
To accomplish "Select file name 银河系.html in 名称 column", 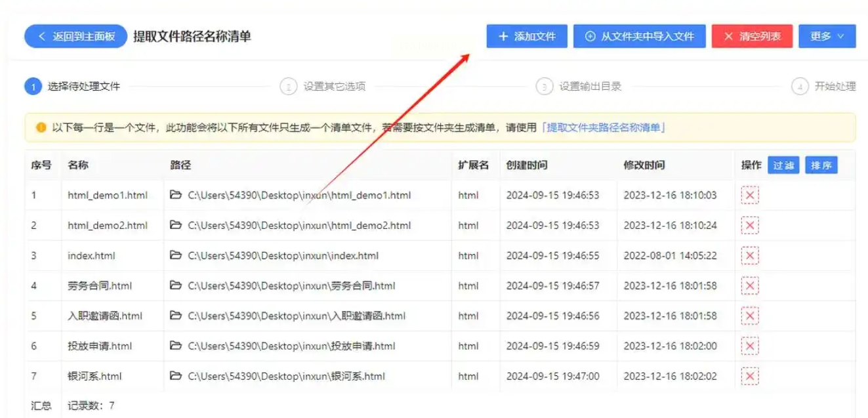I will coord(94,376).
